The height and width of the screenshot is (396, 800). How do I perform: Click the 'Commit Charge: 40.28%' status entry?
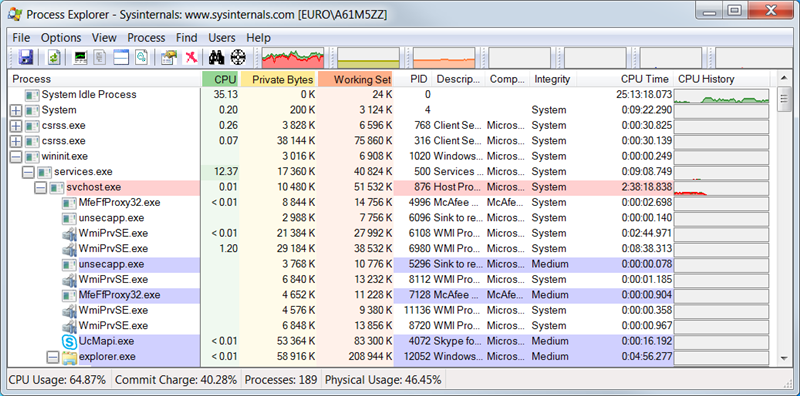pyautogui.click(x=176, y=380)
